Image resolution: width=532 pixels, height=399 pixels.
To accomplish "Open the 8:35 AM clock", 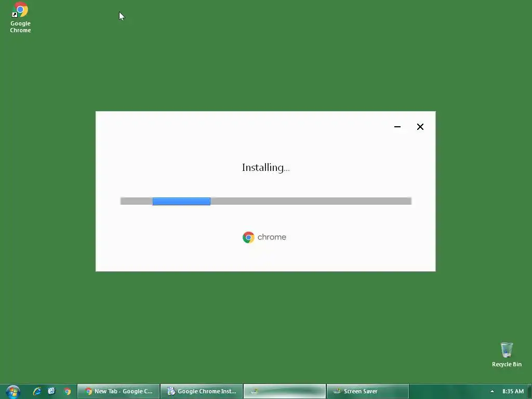I will point(513,391).
